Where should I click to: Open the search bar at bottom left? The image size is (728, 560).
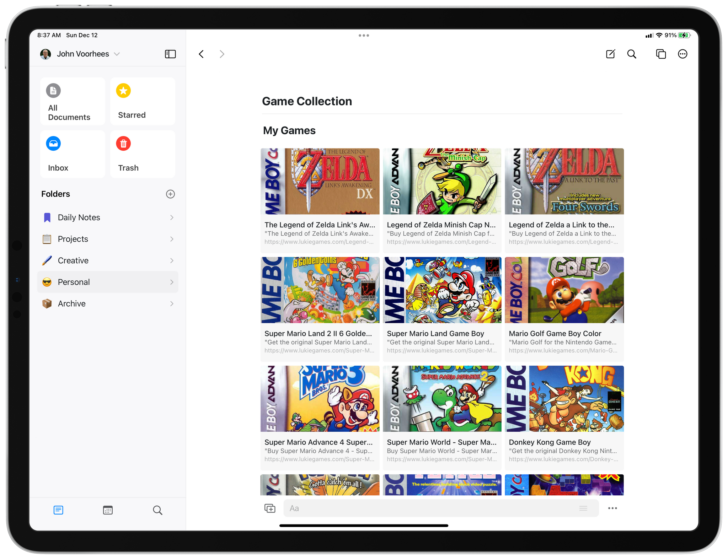[157, 510]
